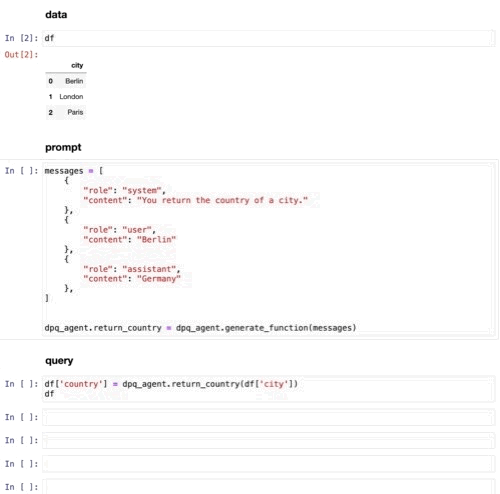Click the first empty code cell below query
The width and height of the screenshot is (500, 494).
tap(268, 417)
